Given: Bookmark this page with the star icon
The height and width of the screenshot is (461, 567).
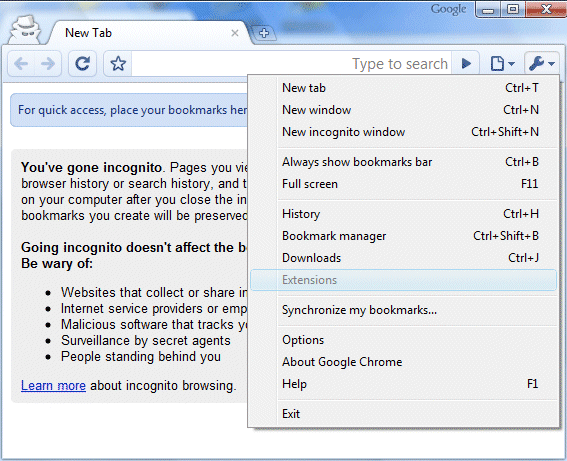Looking at the screenshot, I should [118, 64].
